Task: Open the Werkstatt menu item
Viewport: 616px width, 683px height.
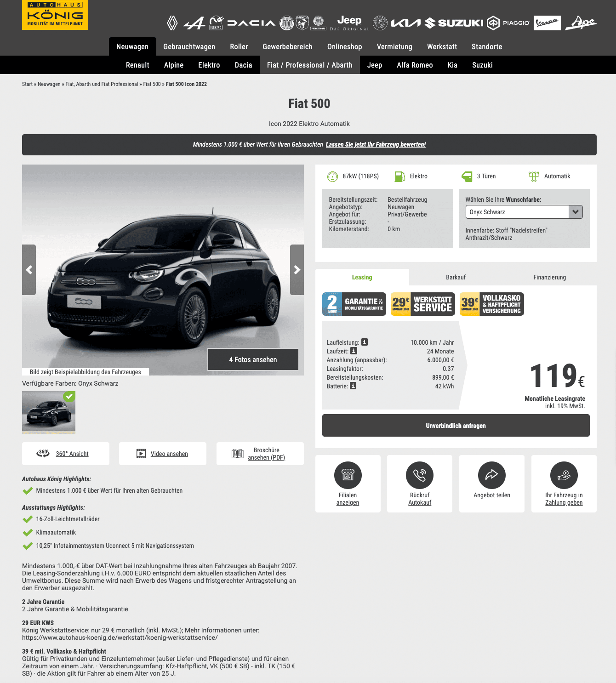Action: [x=442, y=46]
